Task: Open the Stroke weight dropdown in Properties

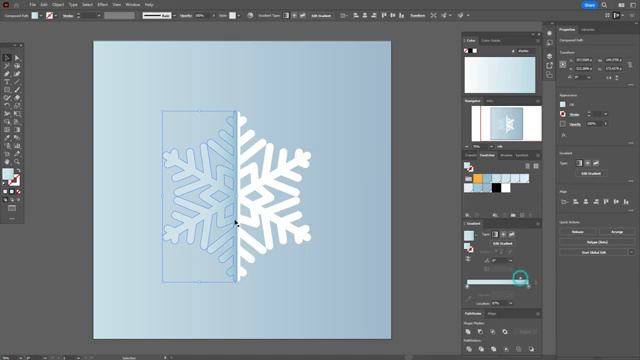Action: 605,114
